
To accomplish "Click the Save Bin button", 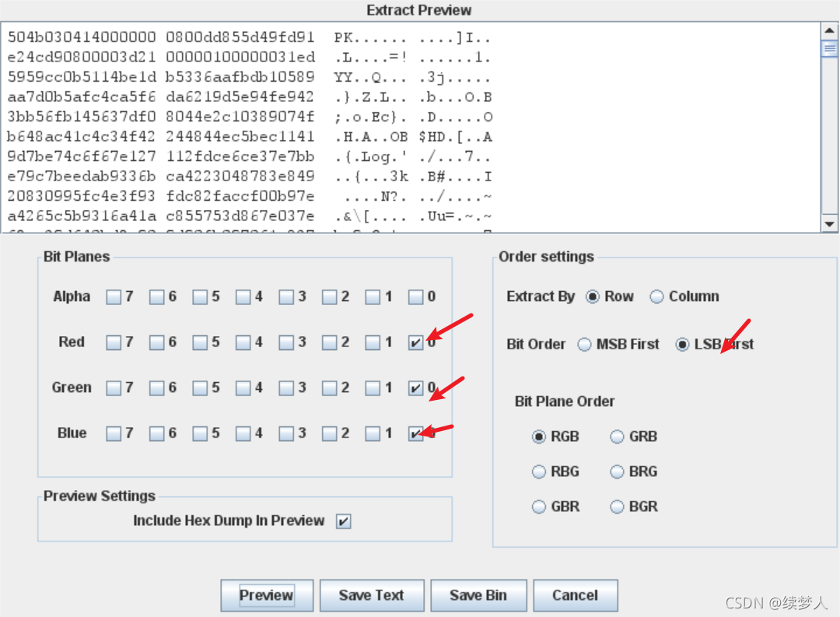I will coord(478,595).
